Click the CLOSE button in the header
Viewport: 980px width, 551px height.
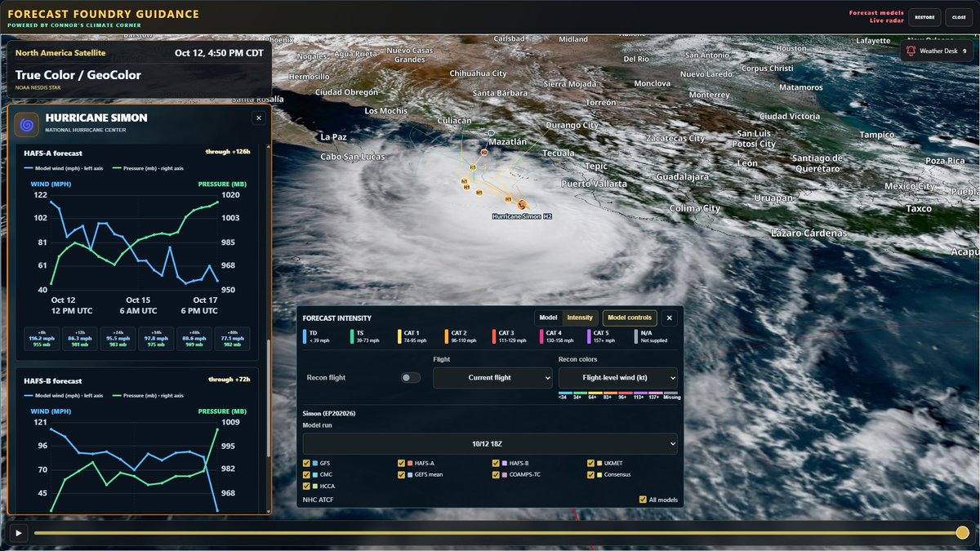tap(958, 17)
